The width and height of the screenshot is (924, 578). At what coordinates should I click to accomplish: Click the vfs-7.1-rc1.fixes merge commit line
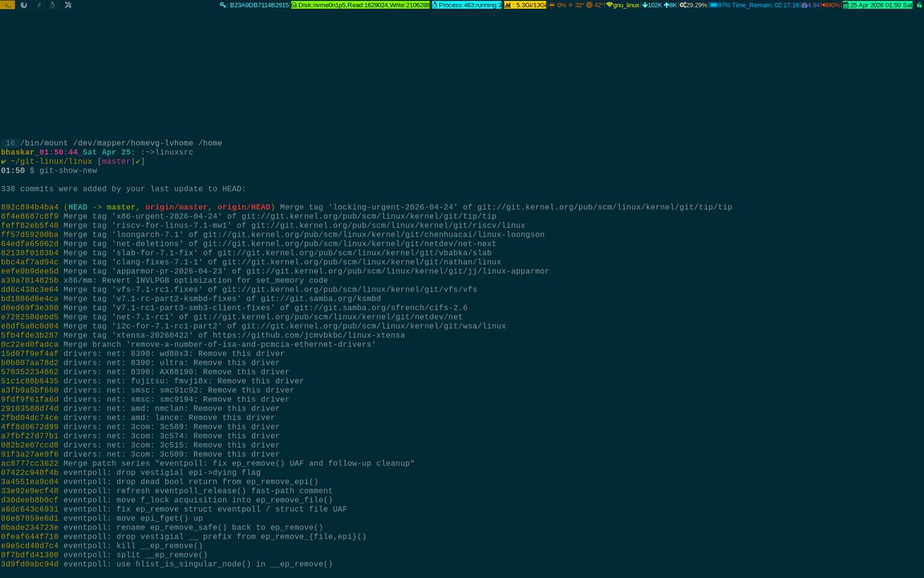click(x=239, y=291)
